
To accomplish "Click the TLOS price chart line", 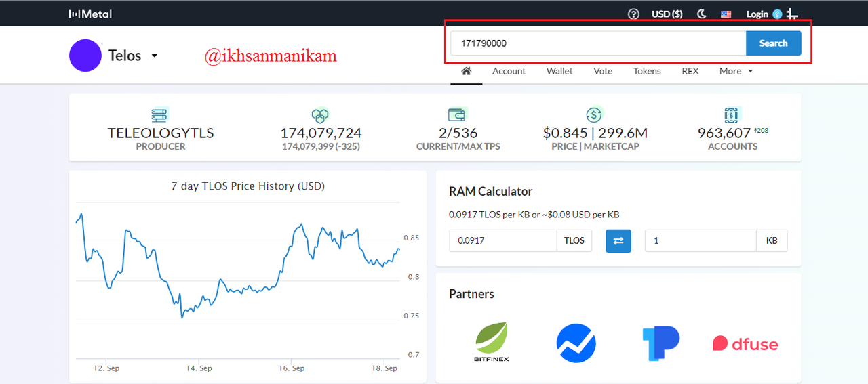I will (x=237, y=265).
